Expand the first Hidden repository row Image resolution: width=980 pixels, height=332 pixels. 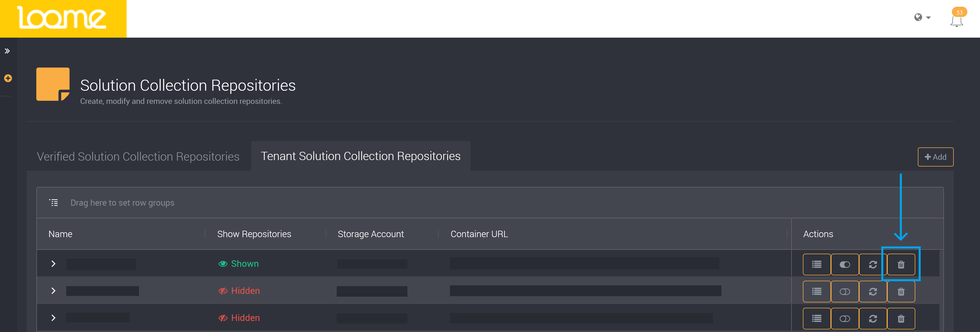tap(53, 290)
